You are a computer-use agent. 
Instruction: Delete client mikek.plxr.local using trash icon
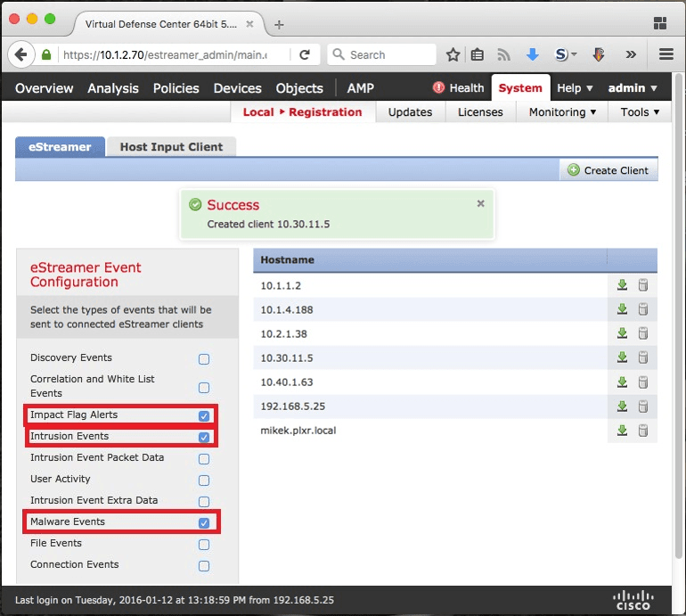pos(642,431)
